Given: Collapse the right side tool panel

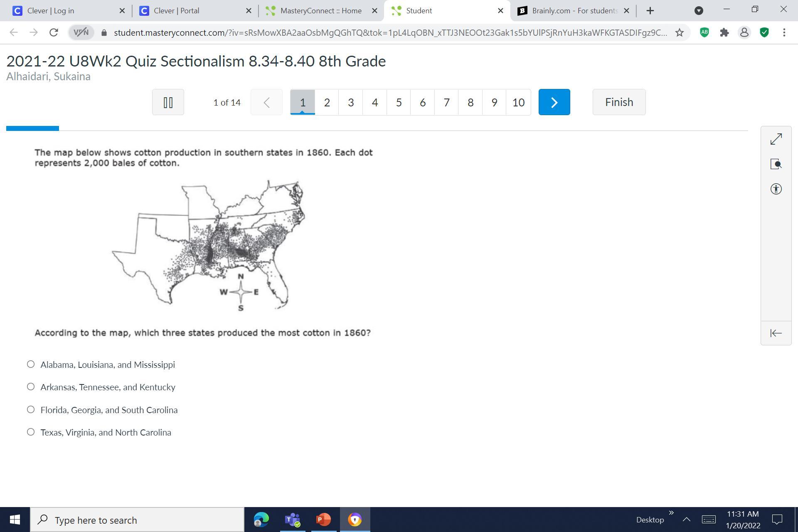Looking at the screenshot, I should 776,333.
